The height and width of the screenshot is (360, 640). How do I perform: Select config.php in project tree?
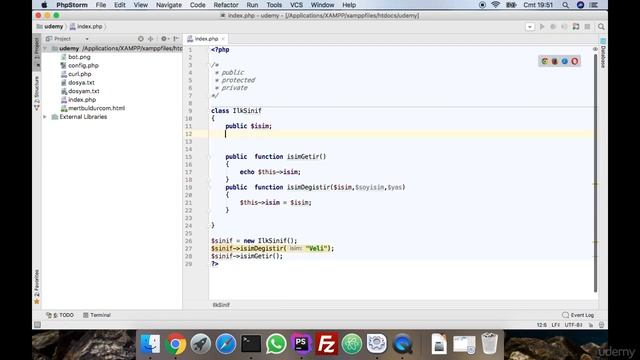83,66
